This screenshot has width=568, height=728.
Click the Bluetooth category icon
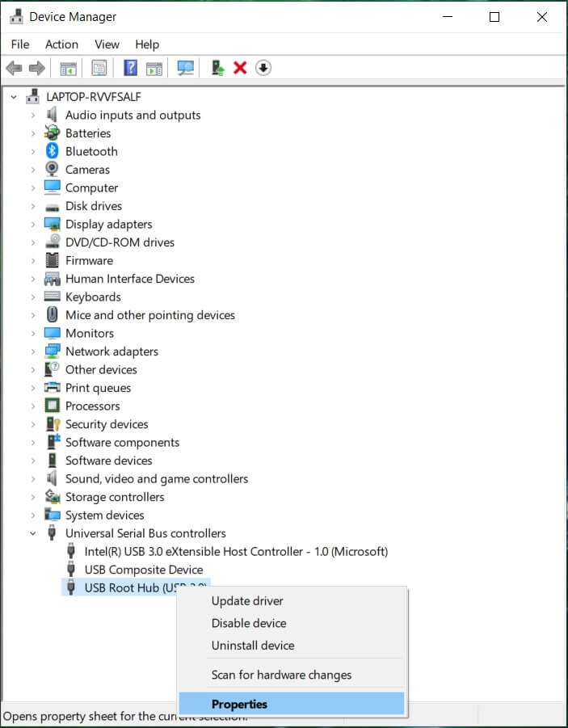(53, 151)
